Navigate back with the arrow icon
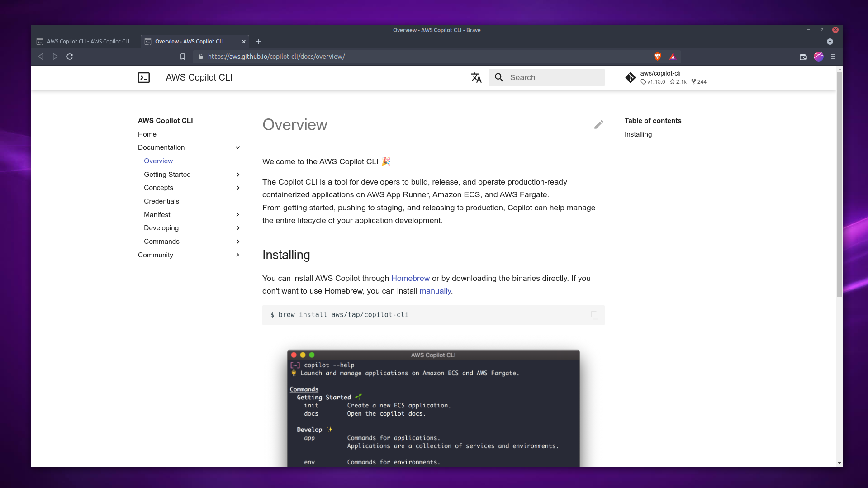 click(x=41, y=57)
